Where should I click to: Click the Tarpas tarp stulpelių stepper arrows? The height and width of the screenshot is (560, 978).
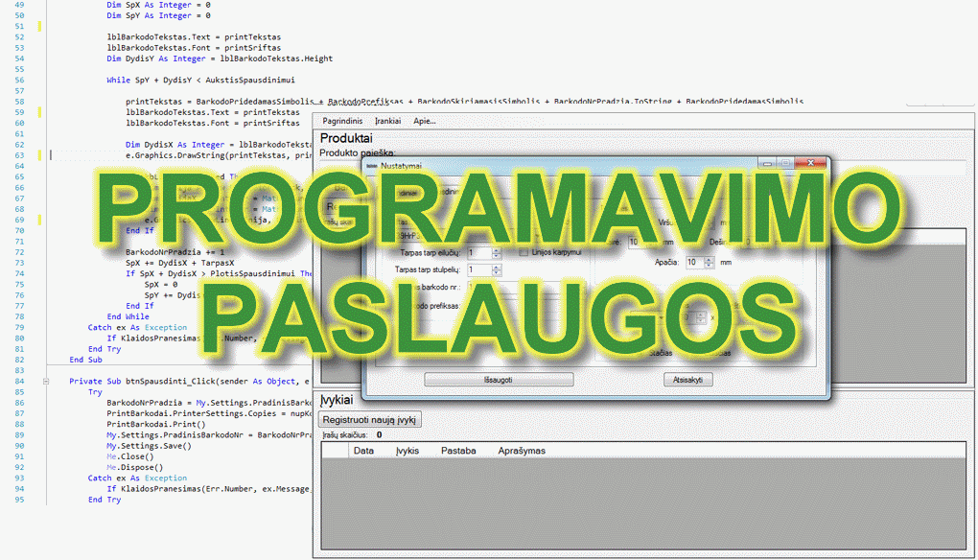(x=497, y=270)
